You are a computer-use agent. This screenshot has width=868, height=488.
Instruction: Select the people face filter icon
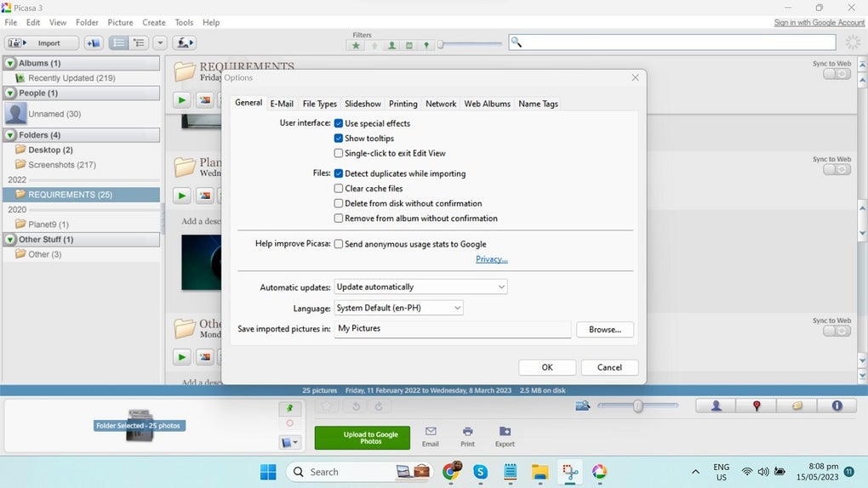391,45
